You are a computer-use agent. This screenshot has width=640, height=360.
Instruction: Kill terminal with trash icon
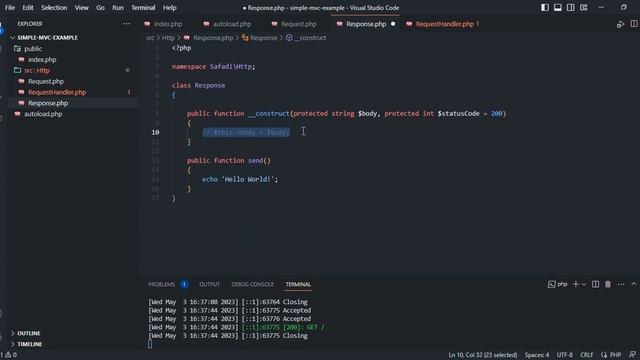pyautogui.click(x=608, y=284)
